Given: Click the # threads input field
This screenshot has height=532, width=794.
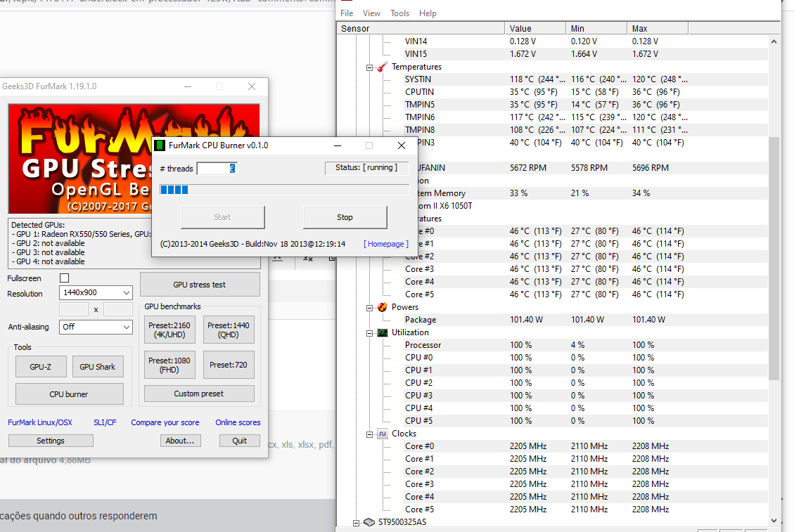Looking at the screenshot, I should pos(217,169).
